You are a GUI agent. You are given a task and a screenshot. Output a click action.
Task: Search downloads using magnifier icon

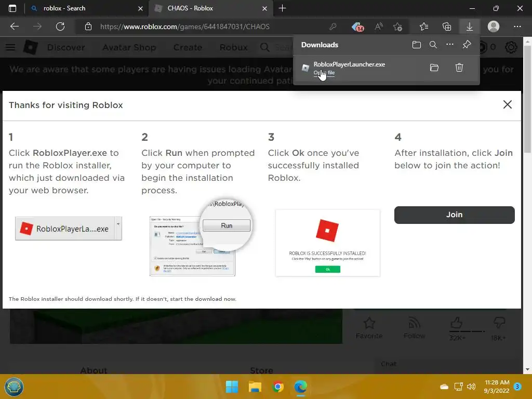coord(433,45)
